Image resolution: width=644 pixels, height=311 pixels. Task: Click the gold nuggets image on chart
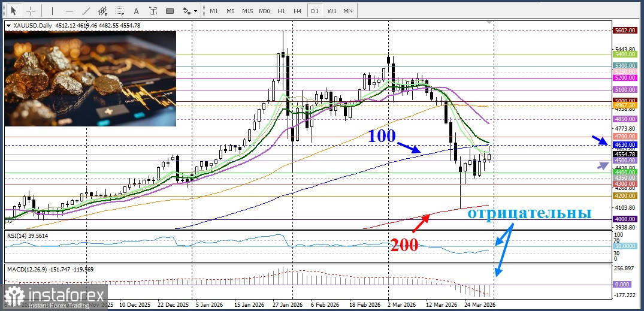(90, 78)
